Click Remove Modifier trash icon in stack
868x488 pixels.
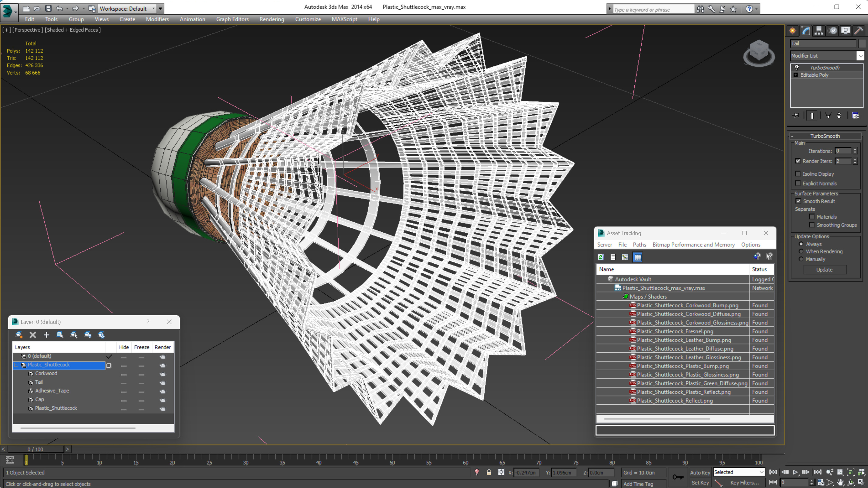point(839,116)
